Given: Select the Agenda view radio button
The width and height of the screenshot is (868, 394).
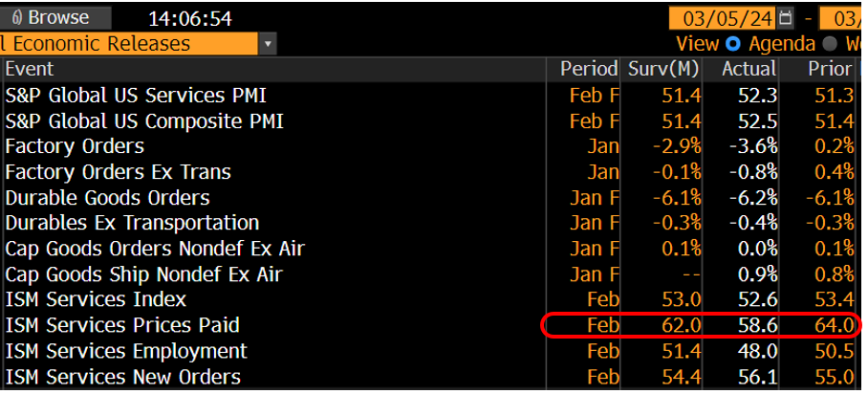Looking at the screenshot, I should tap(732, 44).
